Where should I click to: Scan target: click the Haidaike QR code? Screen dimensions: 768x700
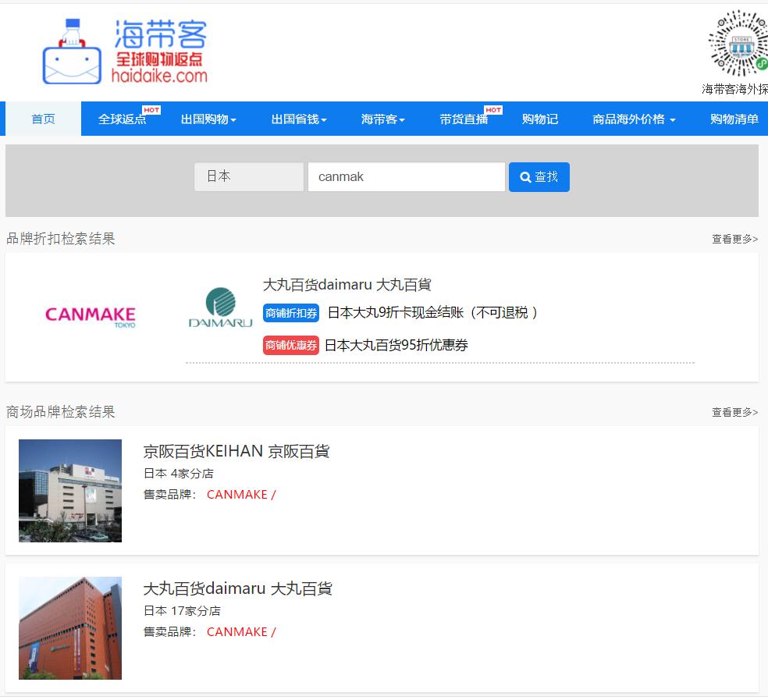[736, 44]
